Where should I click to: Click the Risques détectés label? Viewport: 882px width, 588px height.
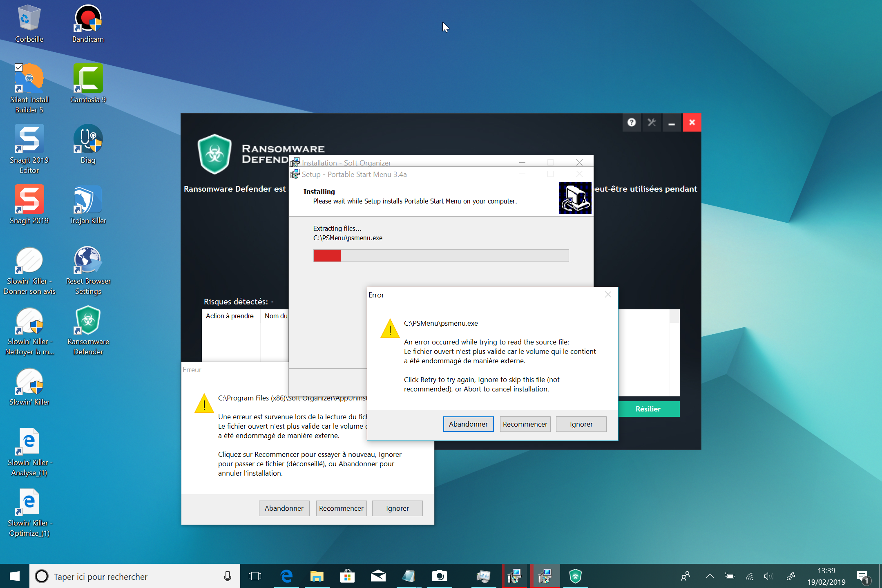coord(239,302)
